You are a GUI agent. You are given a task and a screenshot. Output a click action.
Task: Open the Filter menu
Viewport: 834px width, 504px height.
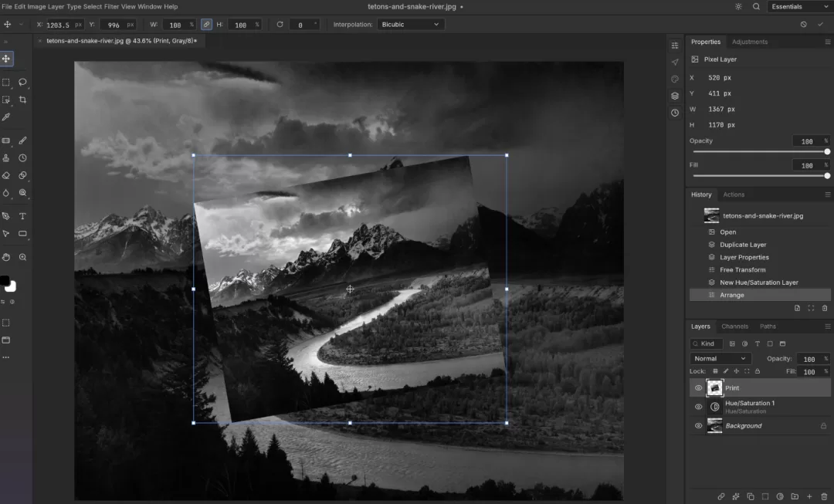coord(111,7)
